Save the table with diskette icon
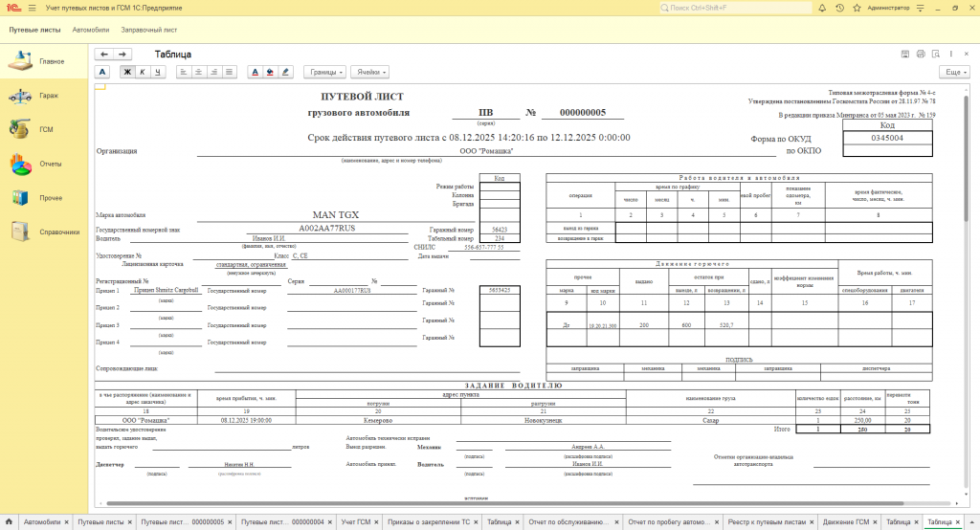 click(905, 55)
